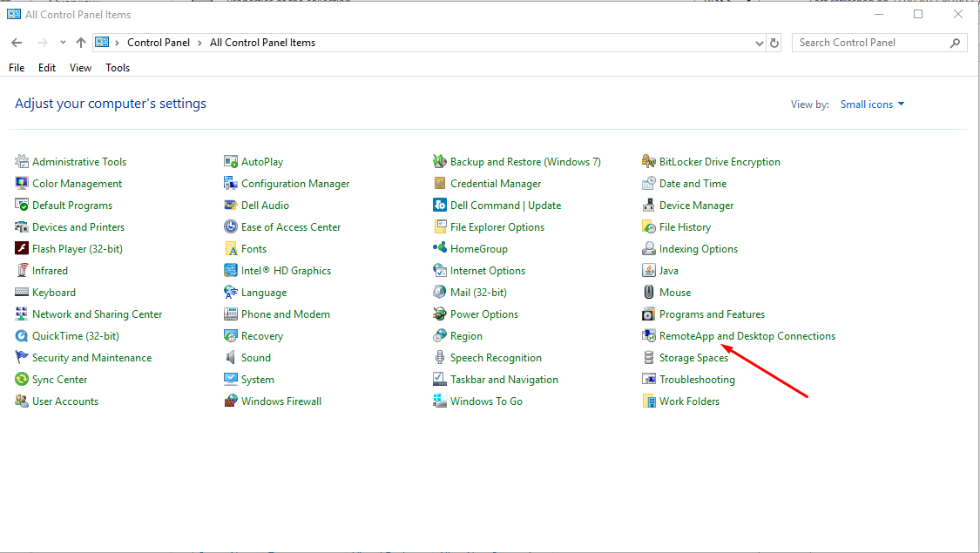Open the Flash Player (32-bit) icon
This screenshot has width=980, height=553.
(22, 249)
